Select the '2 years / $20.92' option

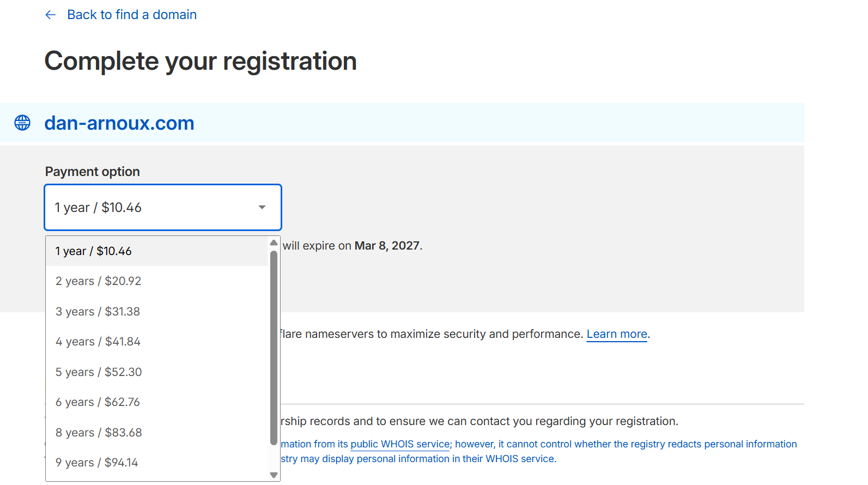point(99,281)
